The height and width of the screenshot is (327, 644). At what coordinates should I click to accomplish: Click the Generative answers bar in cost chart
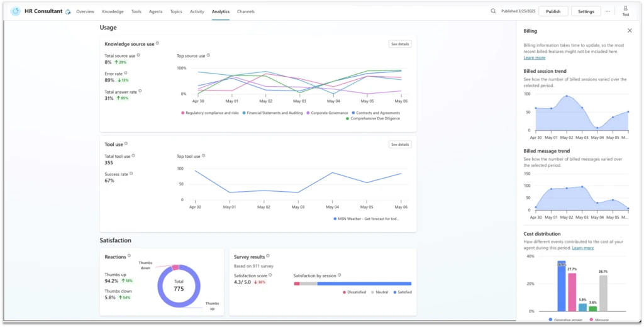tap(561, 286)
